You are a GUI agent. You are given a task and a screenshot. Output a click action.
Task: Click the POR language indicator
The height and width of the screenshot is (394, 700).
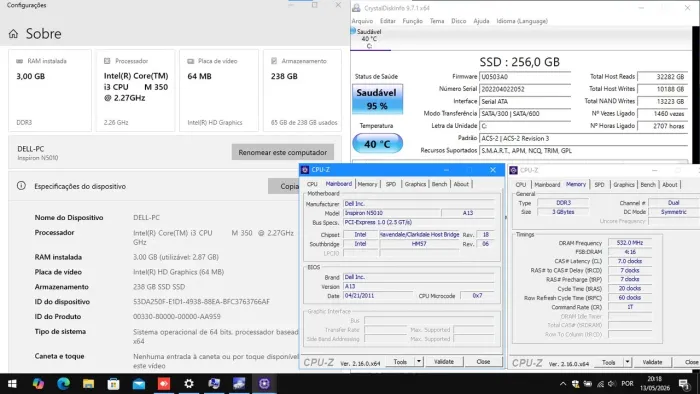tap(627, 384)
